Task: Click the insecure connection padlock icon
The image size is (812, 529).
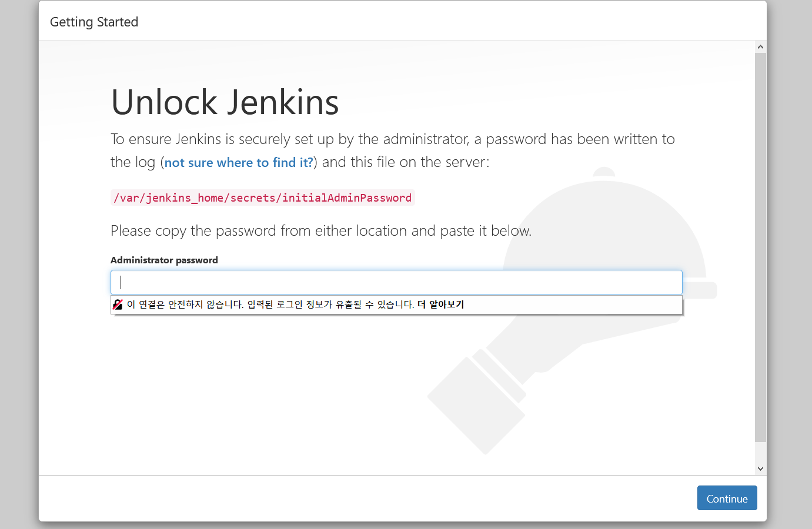Action: [x=118, y=304]
